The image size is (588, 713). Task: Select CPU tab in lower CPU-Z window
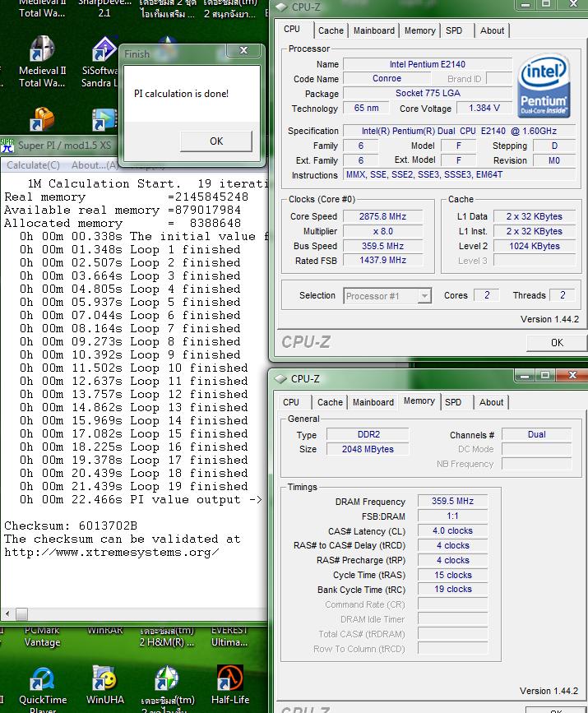point(291,402)
